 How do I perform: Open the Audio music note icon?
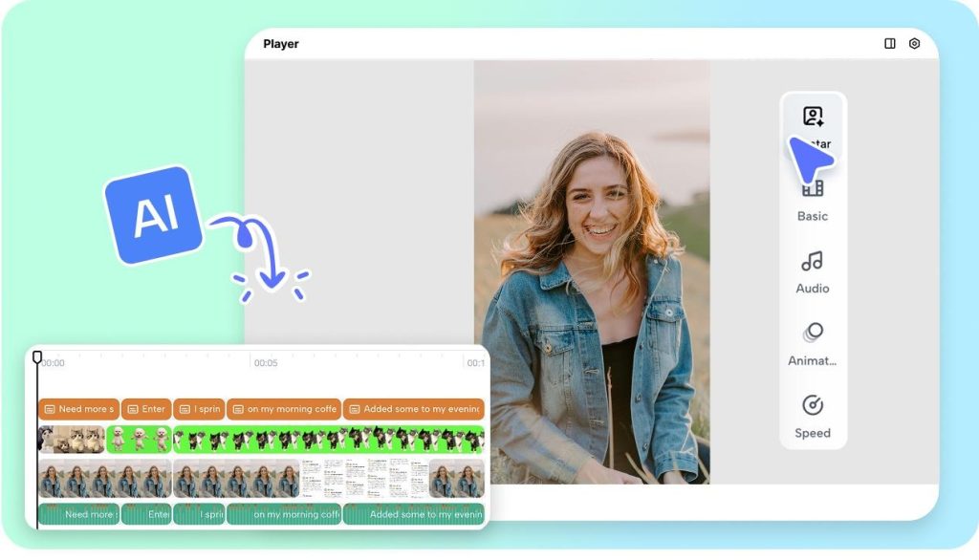pos(812,261)
